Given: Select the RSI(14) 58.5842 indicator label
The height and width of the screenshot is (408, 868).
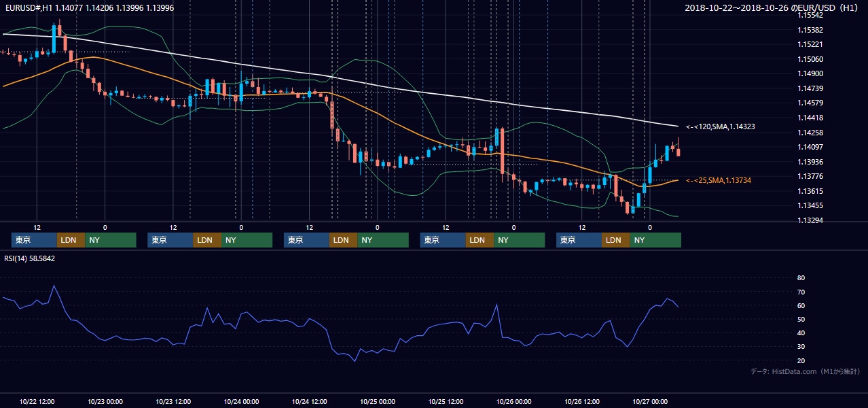Looking at the screenshot, I should [30, 258].
